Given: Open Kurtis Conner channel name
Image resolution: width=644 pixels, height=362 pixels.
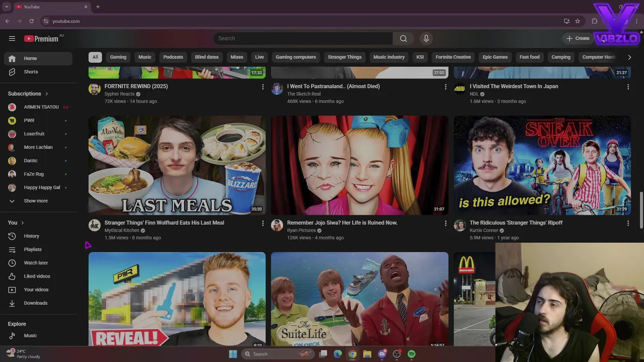Looking at the screenshot, I should (x=484, y=230).
